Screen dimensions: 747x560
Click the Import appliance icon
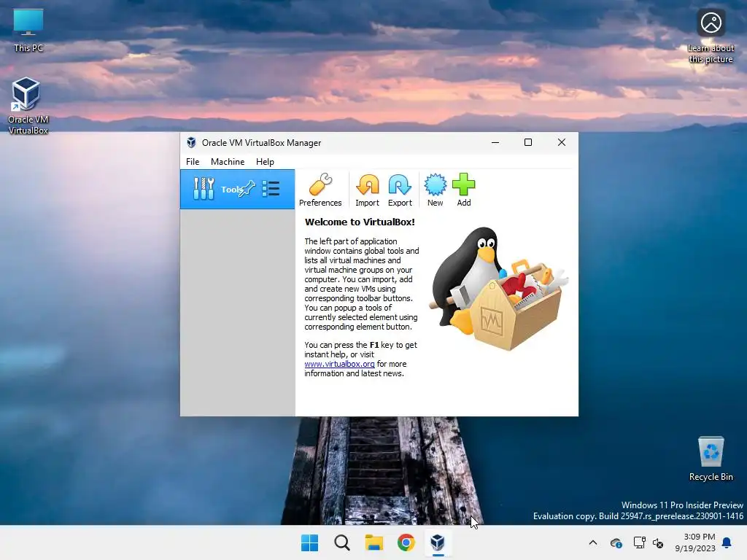pyautogui.click(x=368, y=190)
